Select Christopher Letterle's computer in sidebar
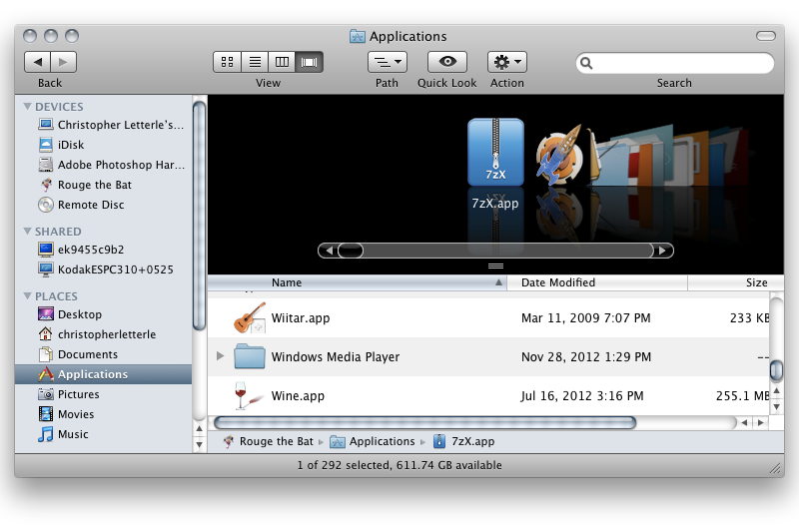Screen dimensions: 799x532 tap(111, 125)
